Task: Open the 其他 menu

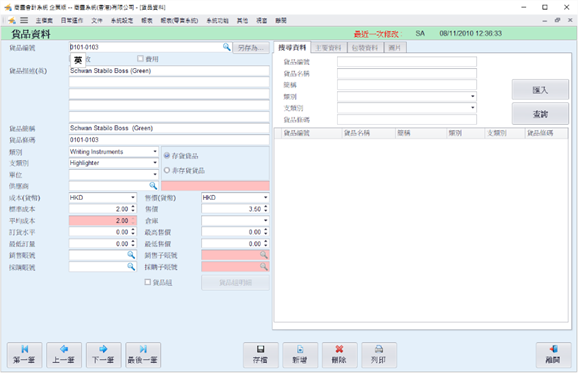Action: point(242,21)
